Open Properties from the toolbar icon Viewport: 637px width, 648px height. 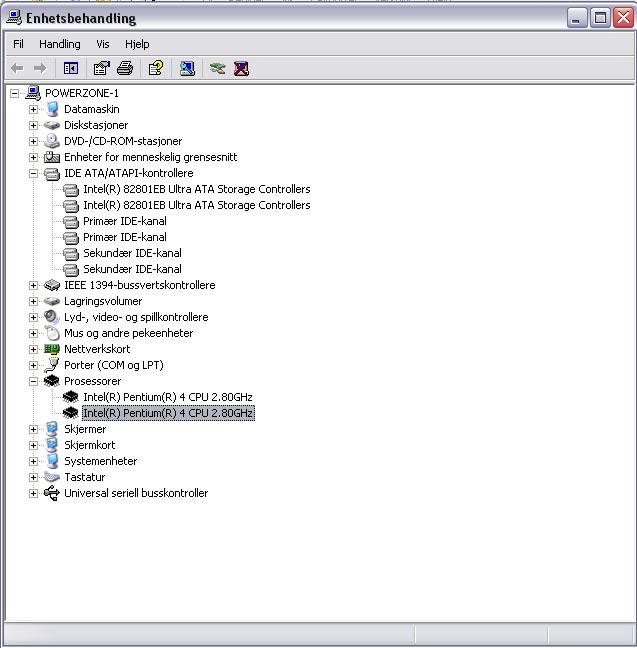tap(101, 68)
